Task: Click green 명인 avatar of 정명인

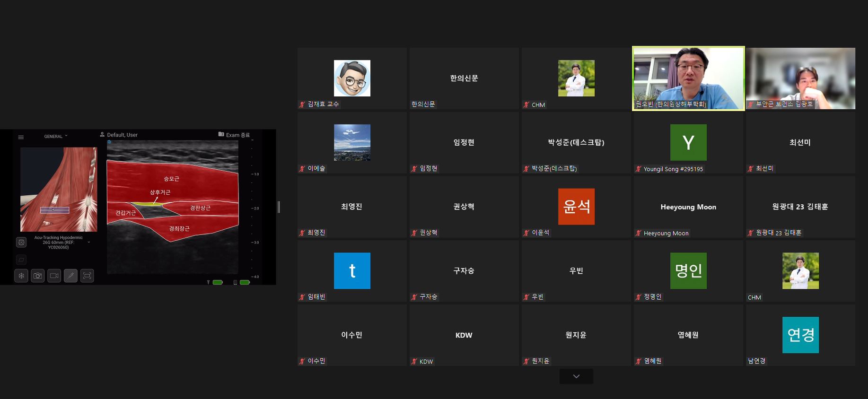Action: click(x=688, y=271)
